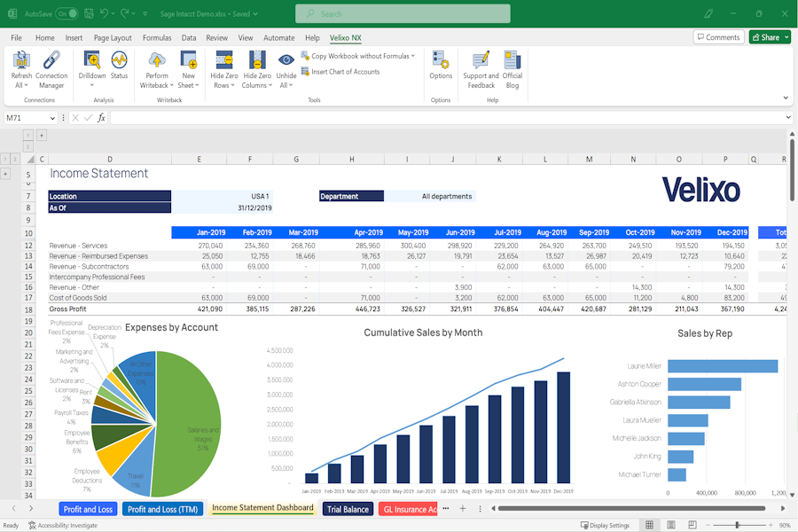
Task: Show more sheet tabs ellipsis
Action: coord(446,508)
